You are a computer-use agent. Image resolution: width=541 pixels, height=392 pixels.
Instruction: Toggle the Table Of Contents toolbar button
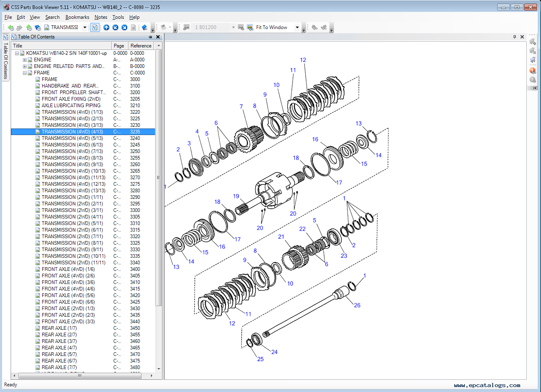(95, 27)
